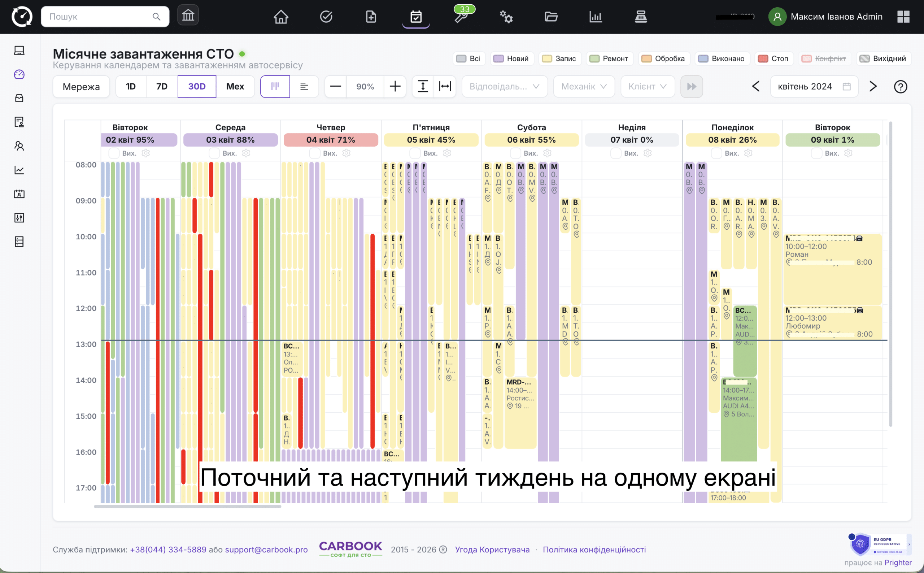
Task: Open the Угода Користувача link
Action: coord(492,550)
